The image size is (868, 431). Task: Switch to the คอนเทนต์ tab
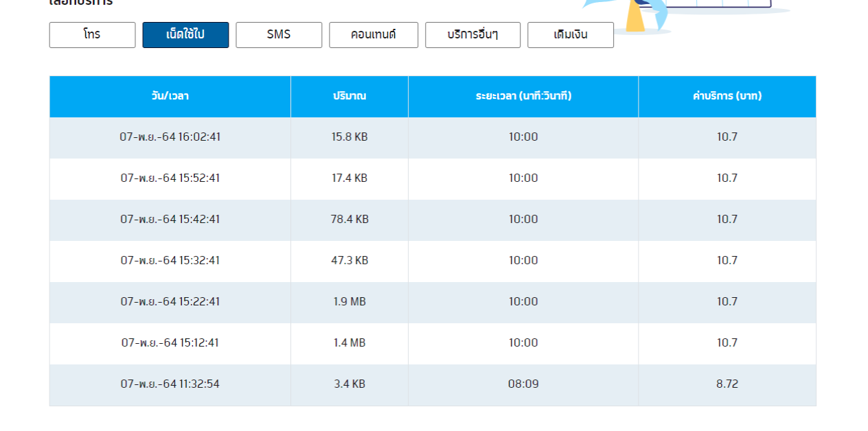click(x=373, y=35)
